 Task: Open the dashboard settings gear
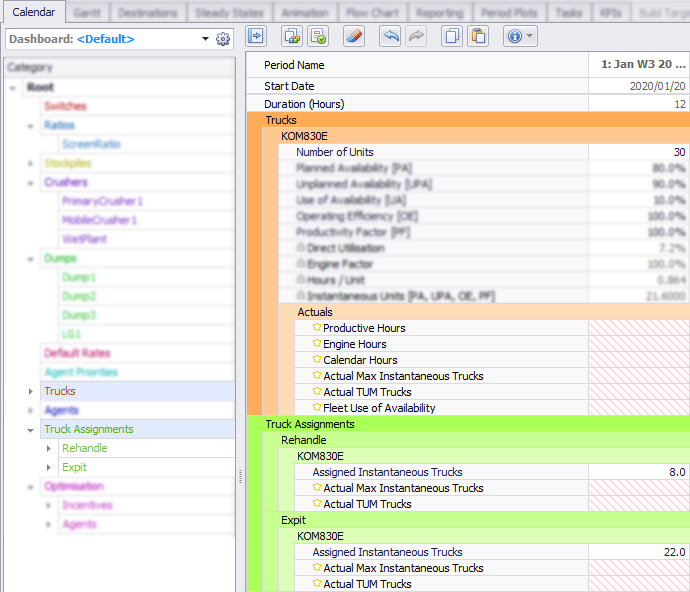tap(223, 39)
